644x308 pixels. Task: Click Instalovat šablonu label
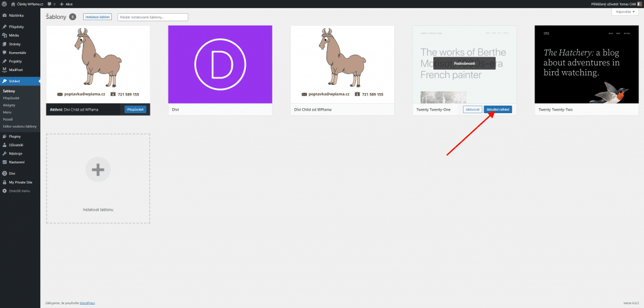(97, 209)
